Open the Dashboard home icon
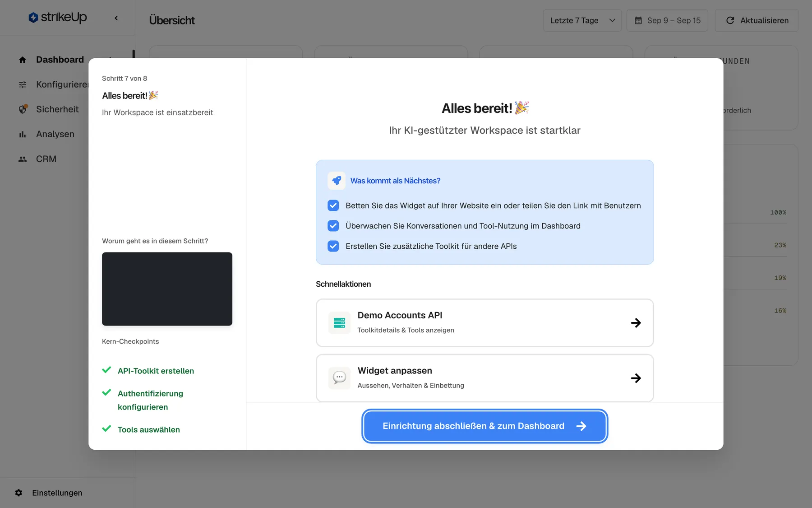Screen dimensions: 812x508 pos(23,60)
